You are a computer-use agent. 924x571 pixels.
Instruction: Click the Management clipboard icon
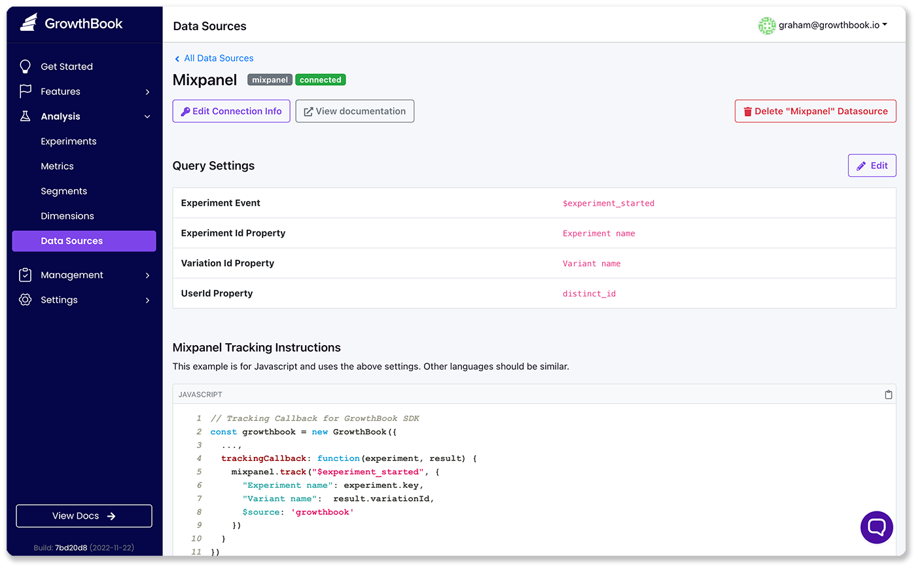tap(26, 274)
